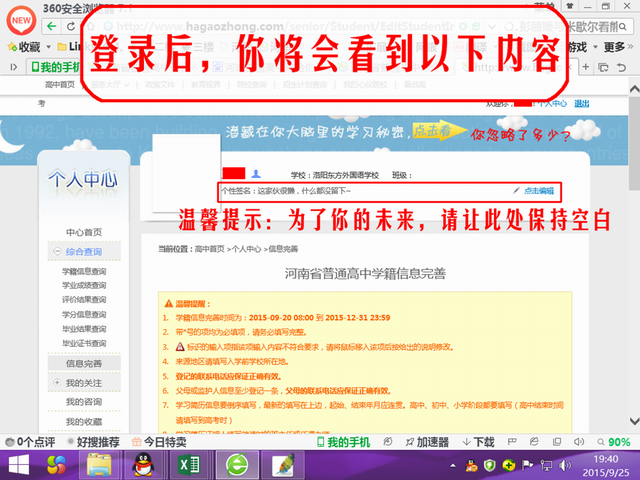Open 个人中心 link in page header
Image resolution: width=640 pixels, height=480 pixels.
click(552, 103)
